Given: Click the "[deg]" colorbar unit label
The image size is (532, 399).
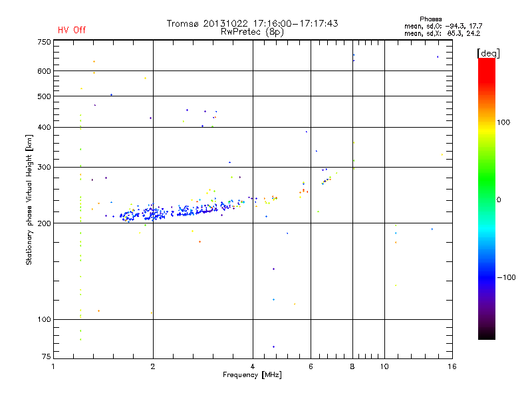Looking at the screenshot, I should (488, 53).
